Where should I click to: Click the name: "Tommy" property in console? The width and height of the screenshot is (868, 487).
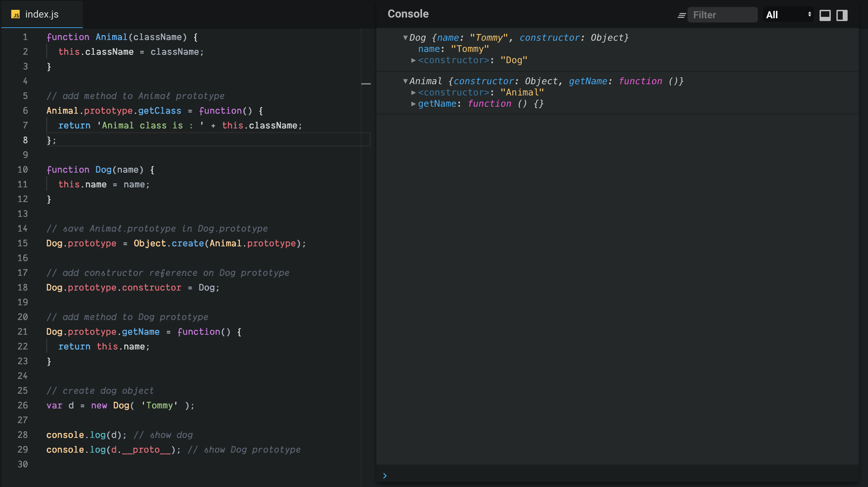tap(453, 49)
